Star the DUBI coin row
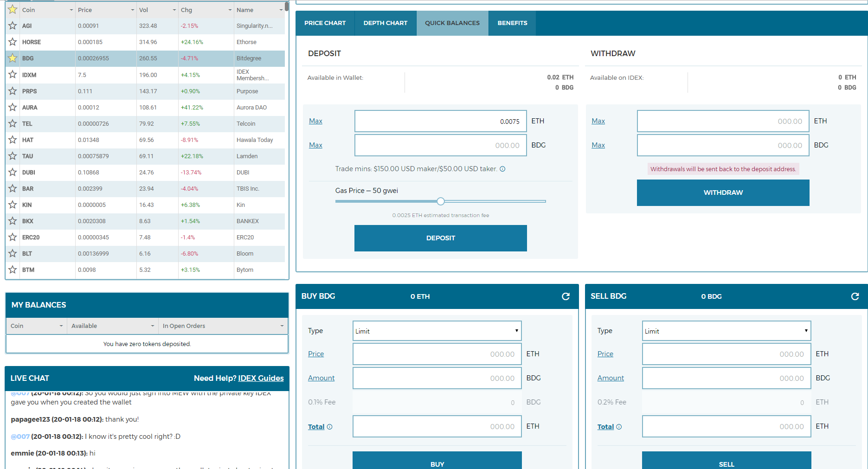 click(13, 173)
